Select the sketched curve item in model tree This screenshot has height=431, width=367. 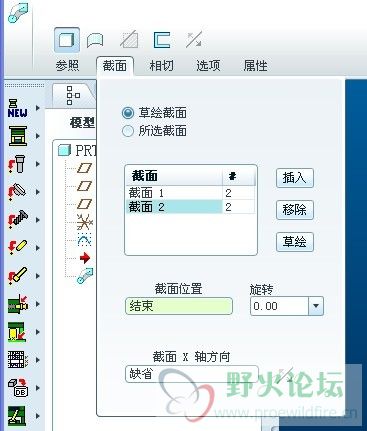[x=85, y=240]
